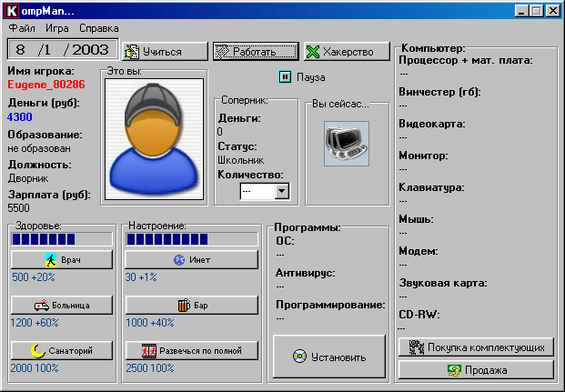This screenshot has height=392, width=565.
Task: Choose the Санаторий (Sanatorium) option
Action: click(x=62, y=350)
